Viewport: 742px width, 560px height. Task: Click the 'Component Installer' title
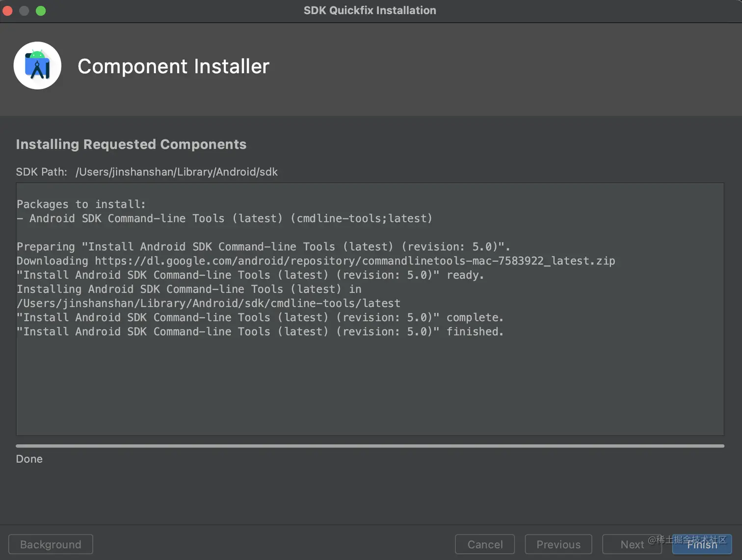(174, 66)
